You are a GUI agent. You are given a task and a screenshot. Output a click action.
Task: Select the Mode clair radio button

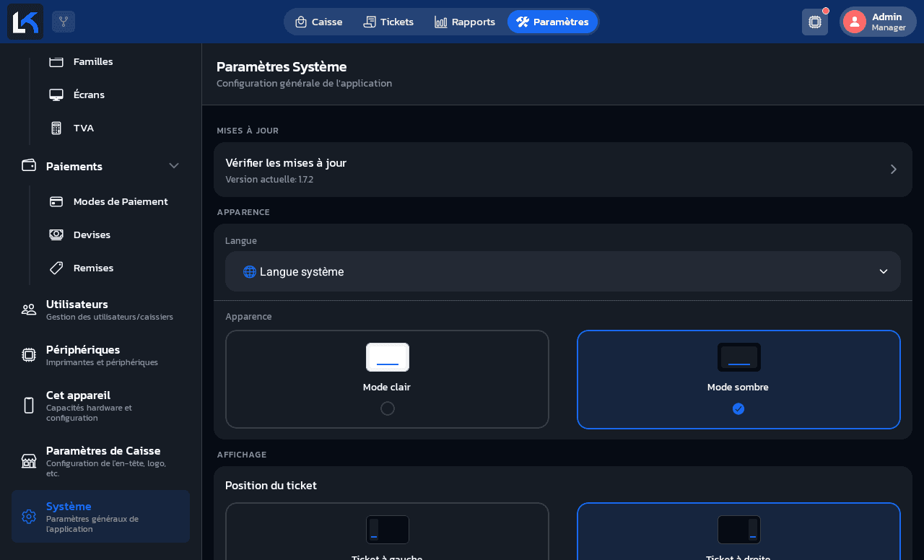coord(388,408)
